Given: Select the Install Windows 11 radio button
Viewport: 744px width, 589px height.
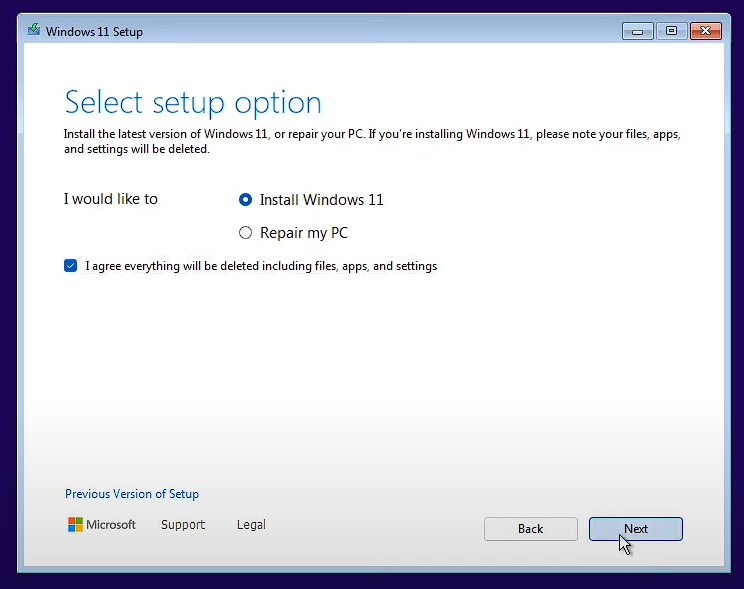Looking at the screenshot, I should (245, 200).
